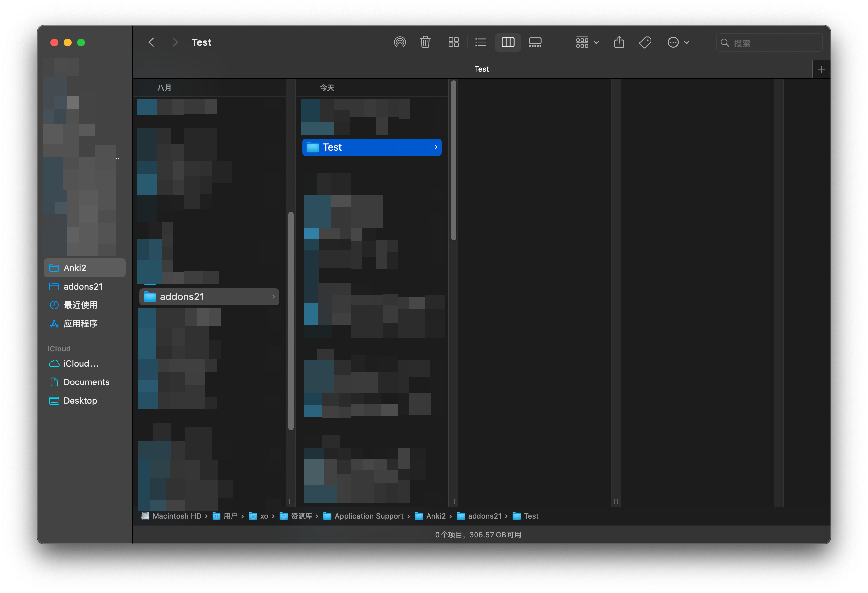Open the group-by options dropdown
Screen dimensions: 868x593
pos(587,42)
